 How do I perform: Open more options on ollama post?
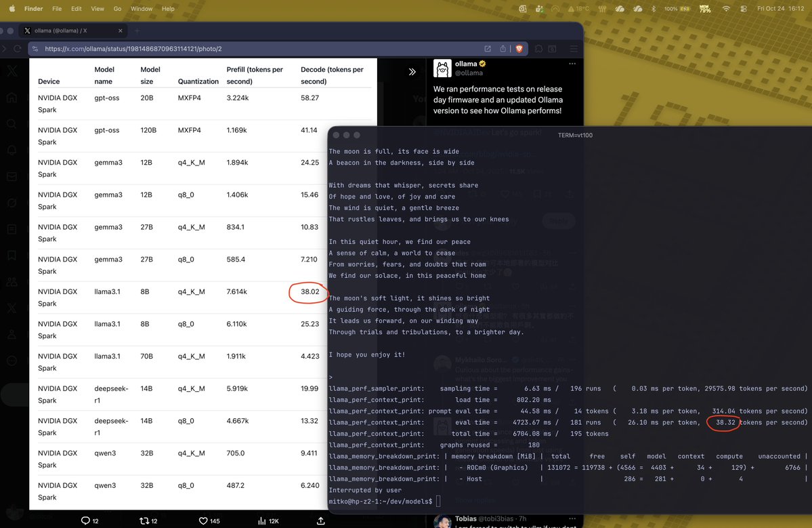tap(572, 64)
